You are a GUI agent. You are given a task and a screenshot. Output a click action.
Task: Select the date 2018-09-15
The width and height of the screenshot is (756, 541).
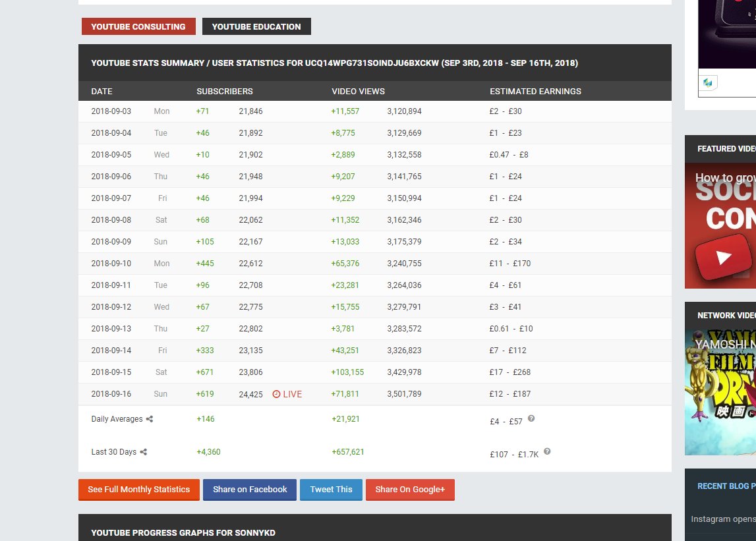pos(111,372)
